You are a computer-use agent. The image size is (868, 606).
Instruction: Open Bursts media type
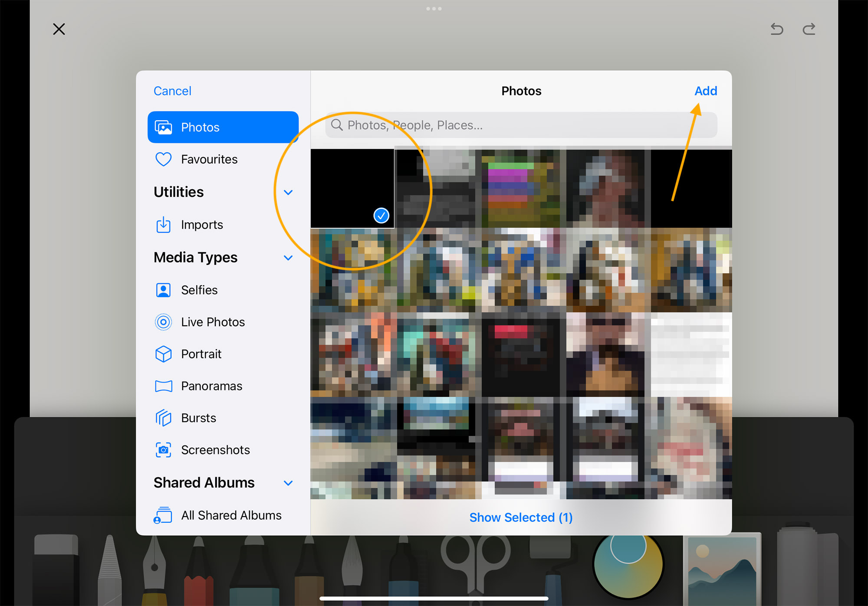click(x=223, y=418)
